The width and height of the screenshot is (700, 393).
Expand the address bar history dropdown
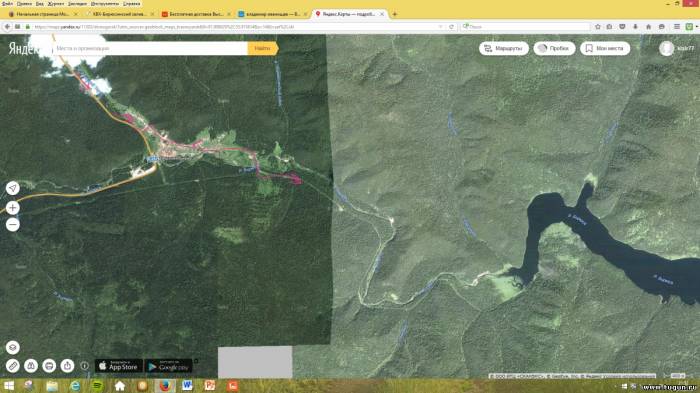click(440, 27)
